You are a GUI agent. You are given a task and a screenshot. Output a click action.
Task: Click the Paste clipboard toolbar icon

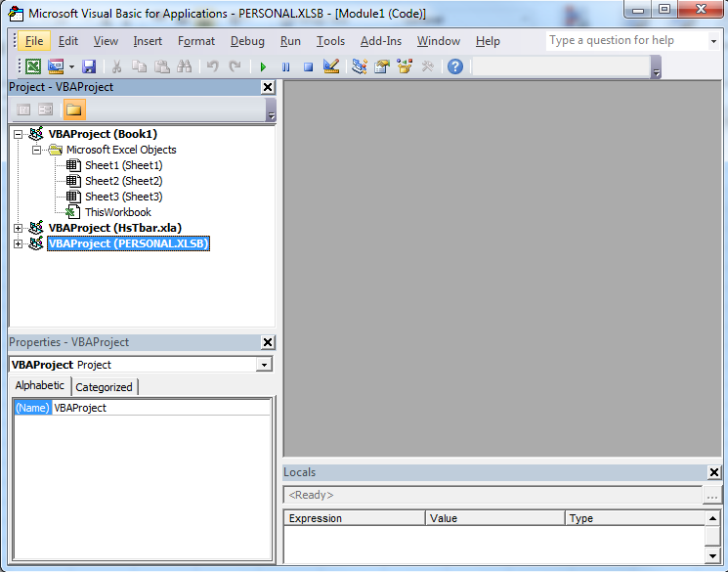click(x=161, y=66)
